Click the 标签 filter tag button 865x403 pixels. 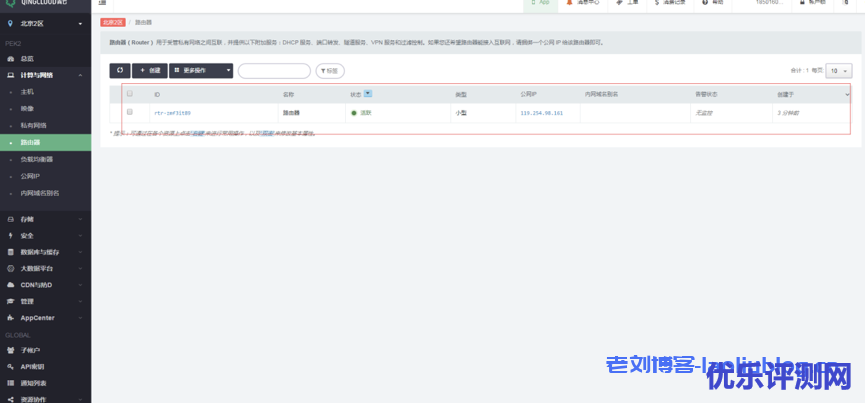[330, 71]
